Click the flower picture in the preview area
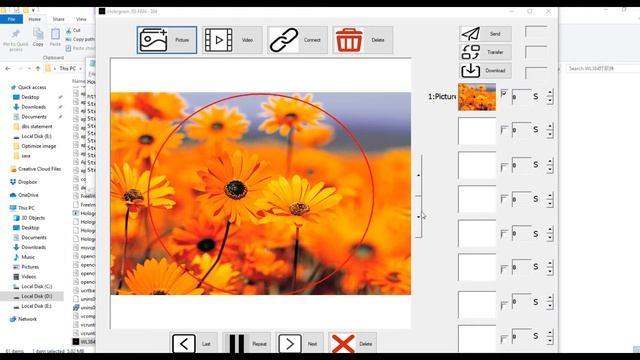This screenshot has height=360, width=640. click(x=260, y=193)
